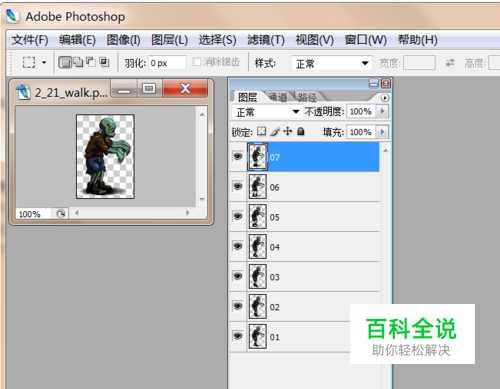Select the Subtract from selection mode icon
Viewport: 500px width, 389px height.
[91, 62]
